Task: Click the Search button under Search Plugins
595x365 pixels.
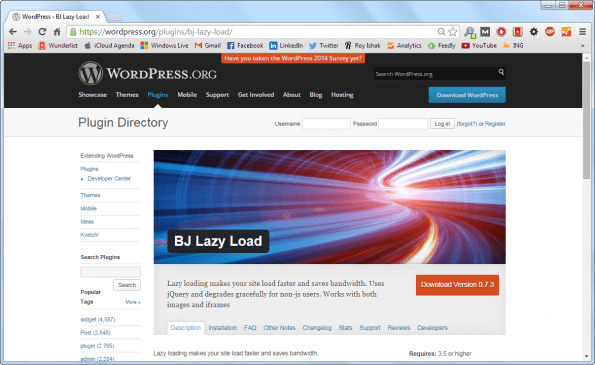Action: click(x=127, y=285)
